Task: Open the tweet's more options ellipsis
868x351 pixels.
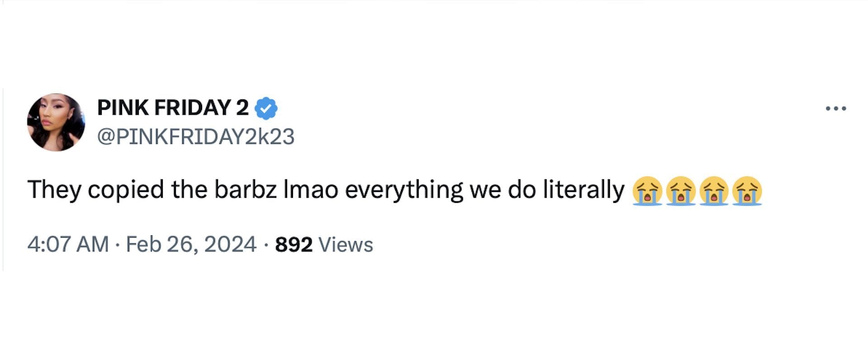Action: (x=835, y=108)
